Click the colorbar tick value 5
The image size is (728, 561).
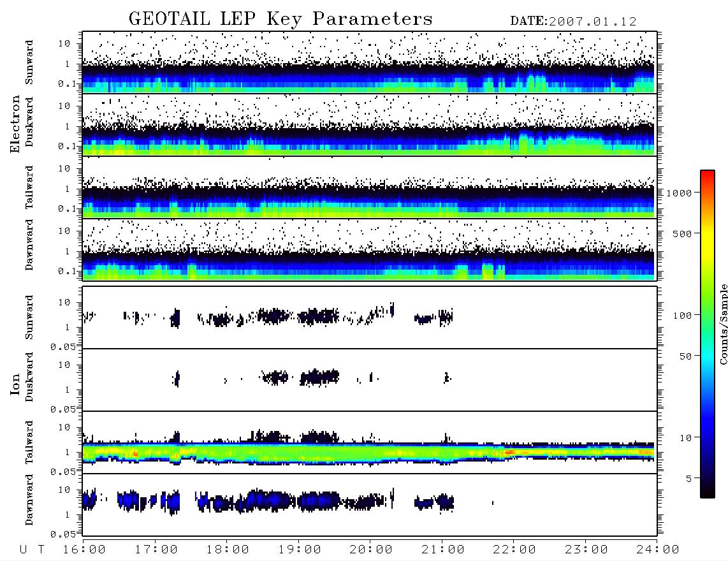[689, 478]
